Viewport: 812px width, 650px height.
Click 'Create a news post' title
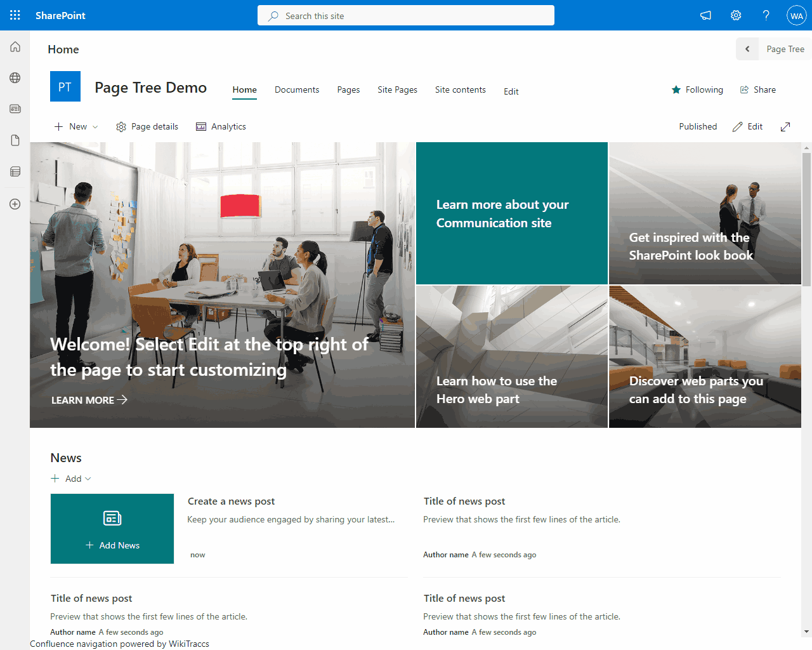[232, 501]
